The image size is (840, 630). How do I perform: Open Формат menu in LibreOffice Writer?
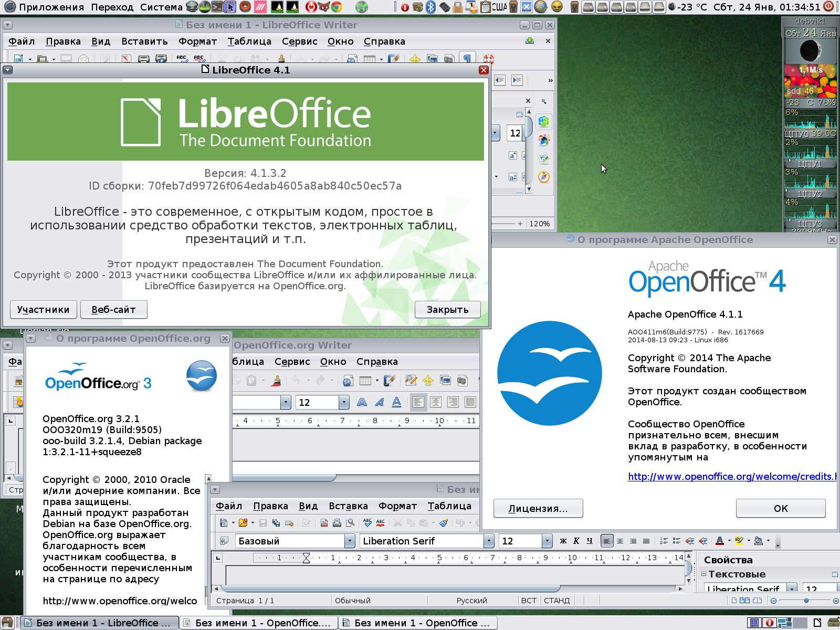pyautogui.click(x=197, y=41)
